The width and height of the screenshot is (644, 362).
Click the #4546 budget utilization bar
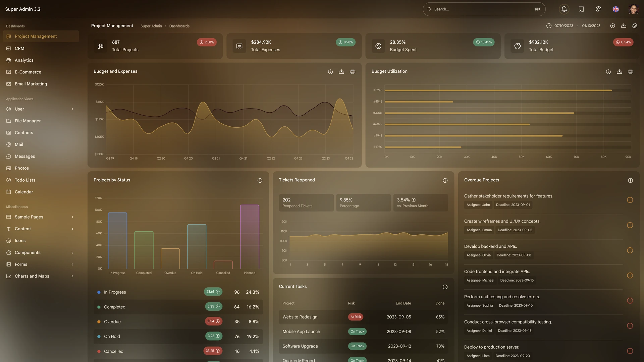tap(419, 102)
